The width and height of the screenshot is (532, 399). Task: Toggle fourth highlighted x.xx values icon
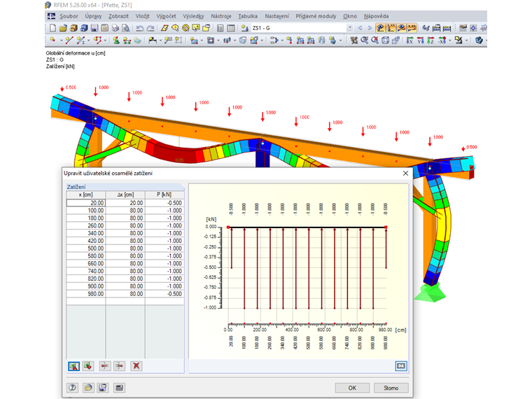coord(412,28)
